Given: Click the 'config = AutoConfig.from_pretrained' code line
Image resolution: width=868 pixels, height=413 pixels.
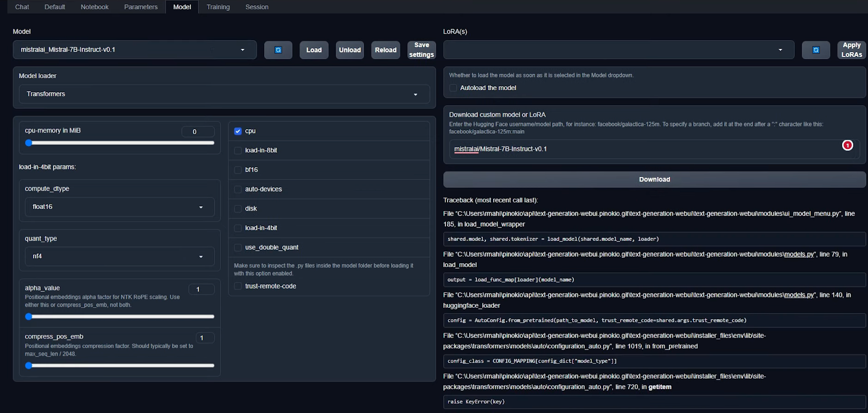Looking at the screenshot, I should click(654, 320).
